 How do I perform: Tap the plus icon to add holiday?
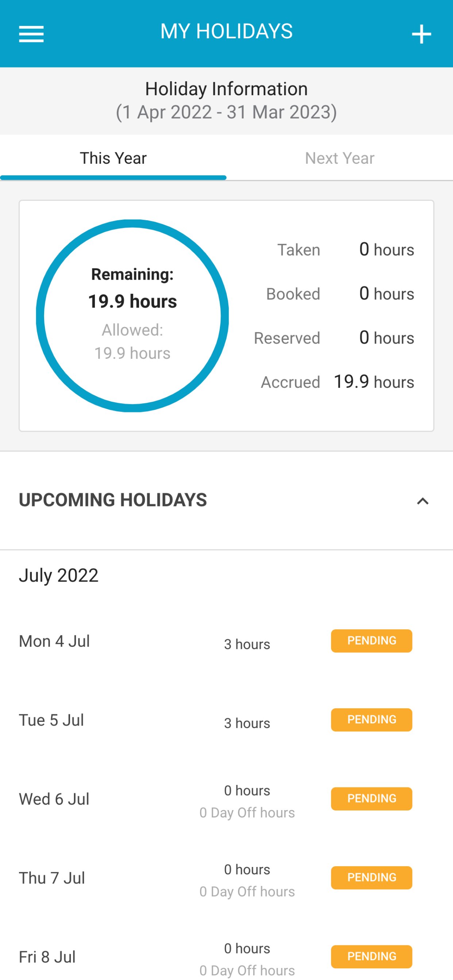pyautogui.click(x=421, y=34)
